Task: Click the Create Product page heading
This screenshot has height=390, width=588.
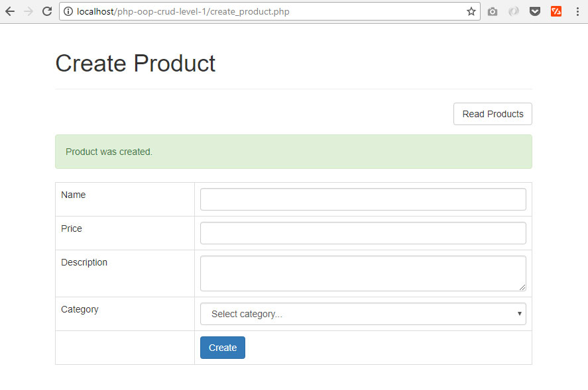Action: click(x=135, y=64)
